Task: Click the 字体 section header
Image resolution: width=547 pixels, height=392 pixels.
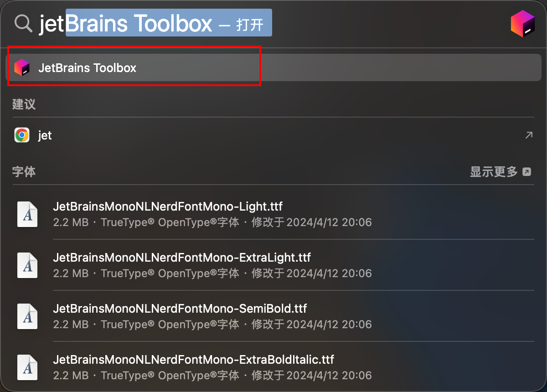Action: click(x=24, y=172)
